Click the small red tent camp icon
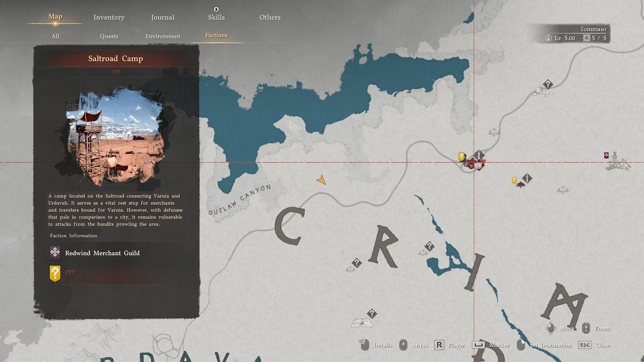644x362 pixels. pos(520,185)
